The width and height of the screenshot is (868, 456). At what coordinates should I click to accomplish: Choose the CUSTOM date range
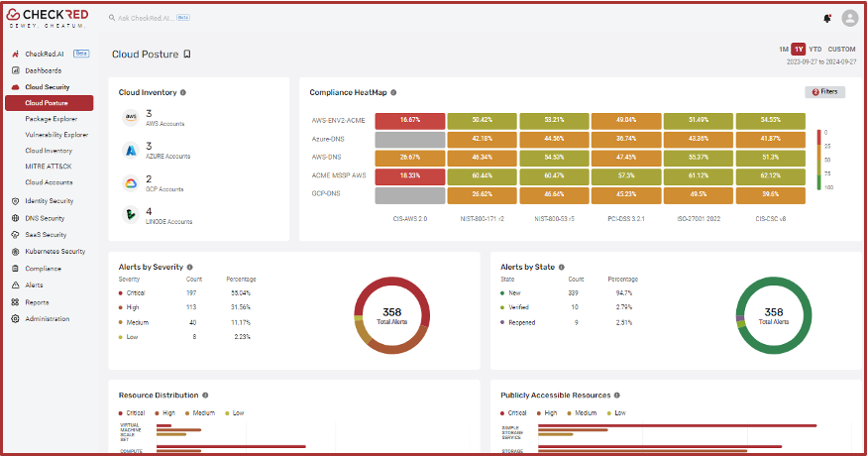[x=841, y=49]
